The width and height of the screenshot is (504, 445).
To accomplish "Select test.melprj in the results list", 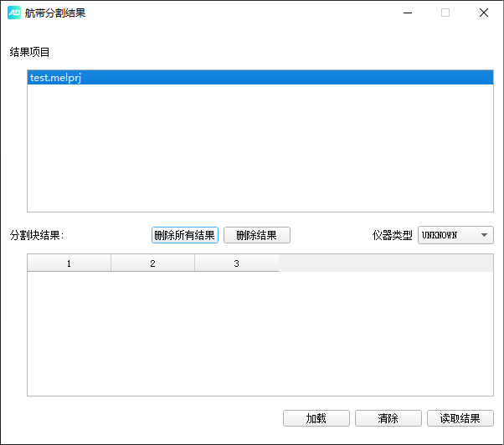I will [260, 78].
